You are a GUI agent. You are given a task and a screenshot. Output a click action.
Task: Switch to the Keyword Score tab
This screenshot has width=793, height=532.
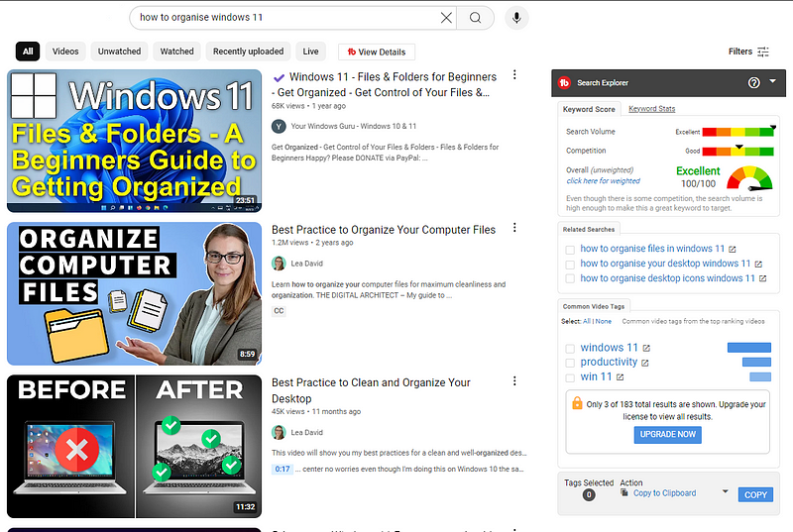click(589, 109)
